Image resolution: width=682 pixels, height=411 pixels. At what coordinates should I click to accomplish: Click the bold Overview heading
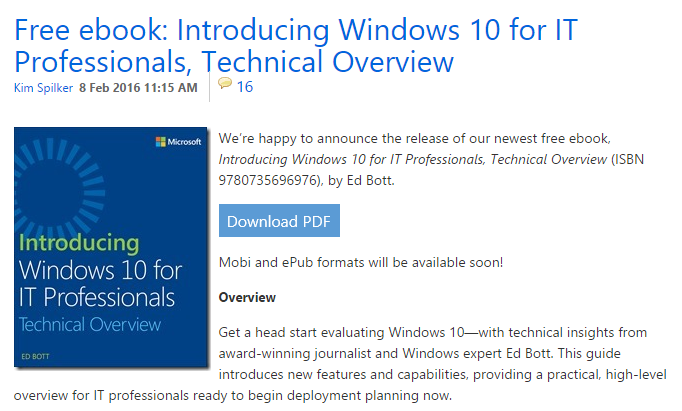coord(247,298)
